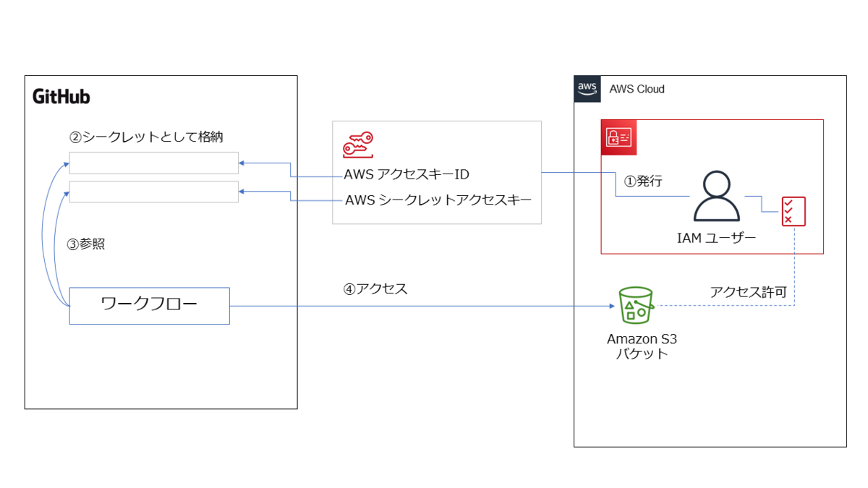Select the red access key icon
This screenshot has width=868, height=488.
pyautogui.click(x=357, y=145)
